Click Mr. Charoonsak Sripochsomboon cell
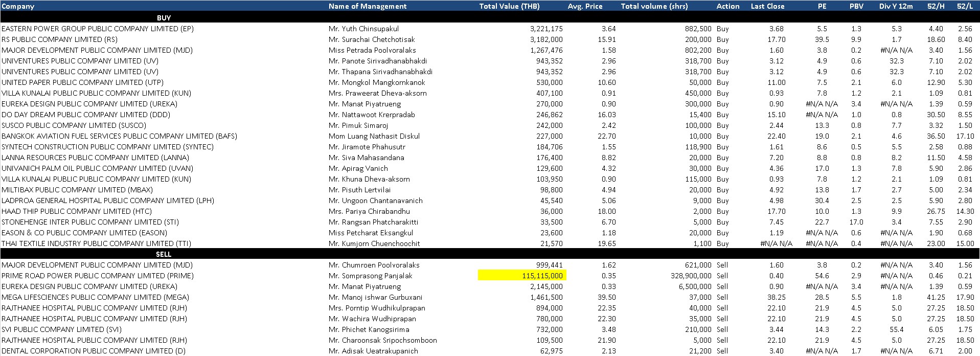The height and width of the screenshot is (356, 980). pyautogui.click(x=382, y=340)
